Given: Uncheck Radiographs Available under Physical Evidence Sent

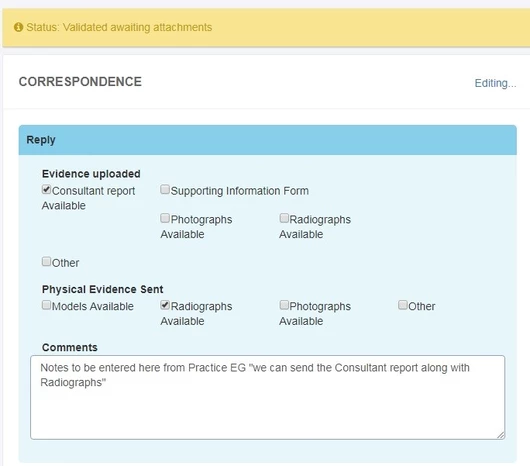Looking at the screenshot, I should tap(165, 305).
